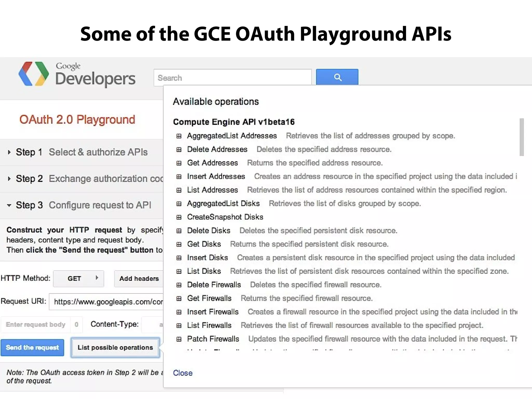The width and height of the screenshot is (532, 399).
Task: Expand plus icon next to Get Firewalls
Action: [179, 298]
